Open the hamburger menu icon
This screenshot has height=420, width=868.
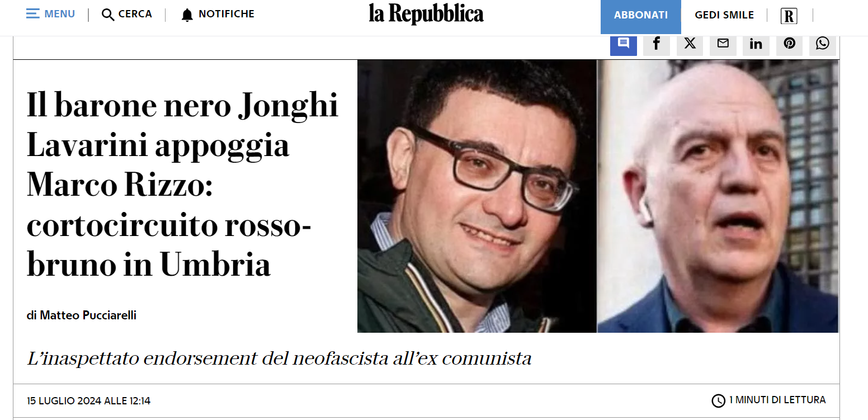tap(33, 14)
